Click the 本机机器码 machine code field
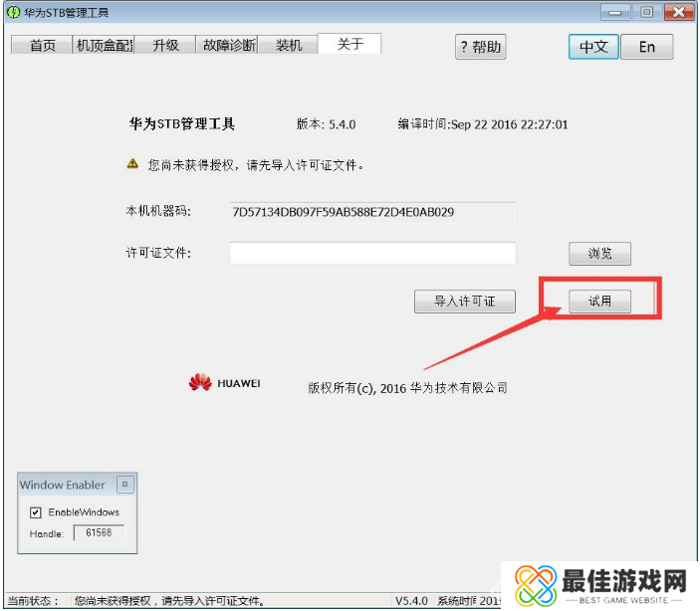 pos(372,212)
